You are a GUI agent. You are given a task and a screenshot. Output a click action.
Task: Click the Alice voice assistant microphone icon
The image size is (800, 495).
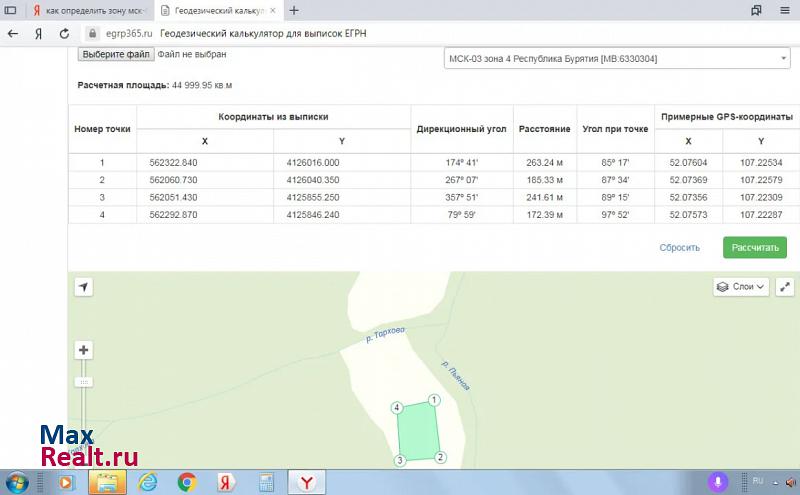(717, 482)
